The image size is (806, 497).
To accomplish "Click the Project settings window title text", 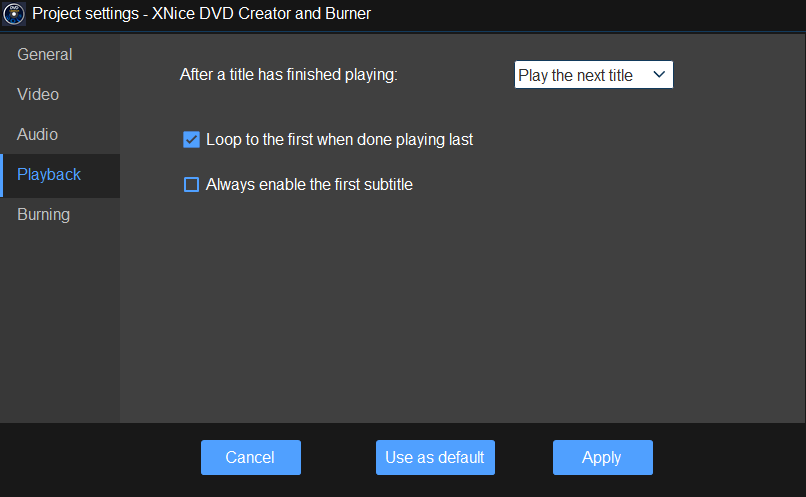I will pos(201,14).
